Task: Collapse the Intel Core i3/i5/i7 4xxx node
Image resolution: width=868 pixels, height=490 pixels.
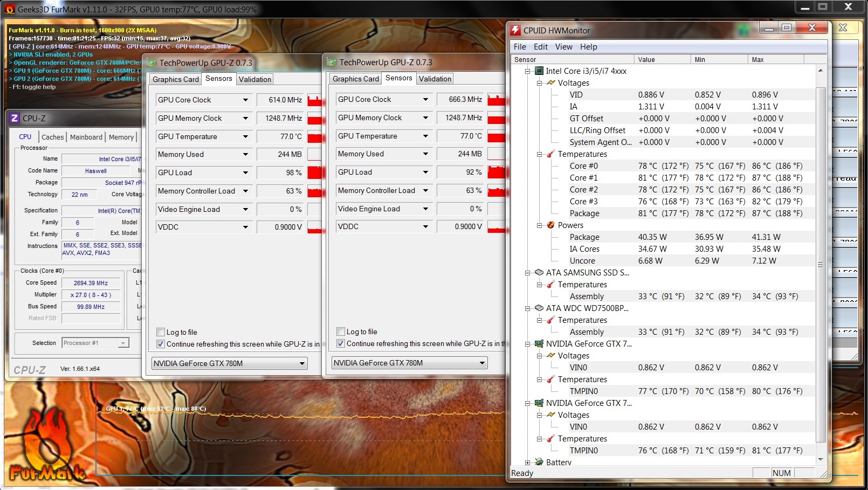Action: [527, 71]
